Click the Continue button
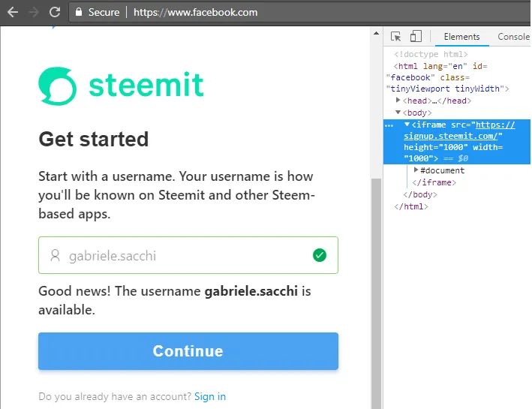Viewport: 532px width, 409px height. tap(188, 351)
